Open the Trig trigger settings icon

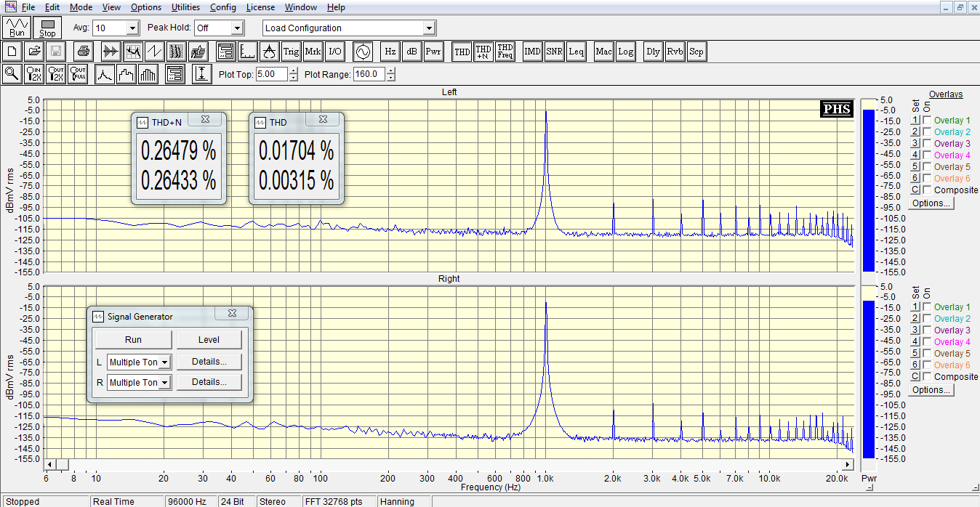(291, 52)
